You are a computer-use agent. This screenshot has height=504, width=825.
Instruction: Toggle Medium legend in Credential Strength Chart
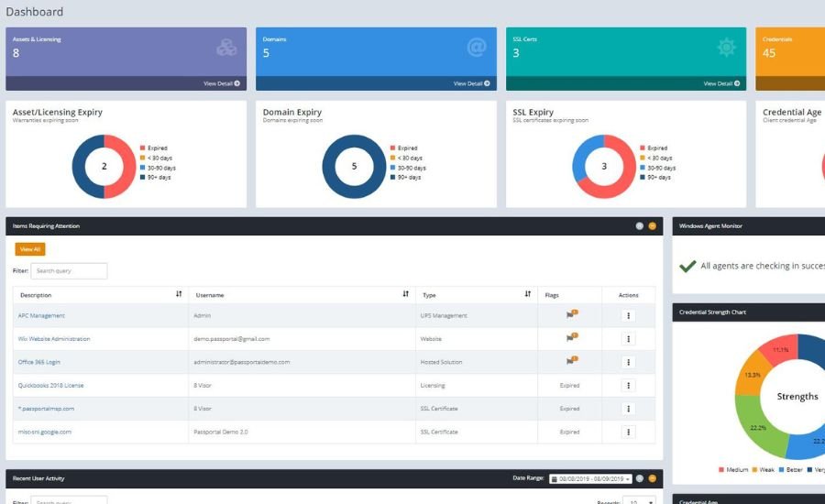coord(733,469)
